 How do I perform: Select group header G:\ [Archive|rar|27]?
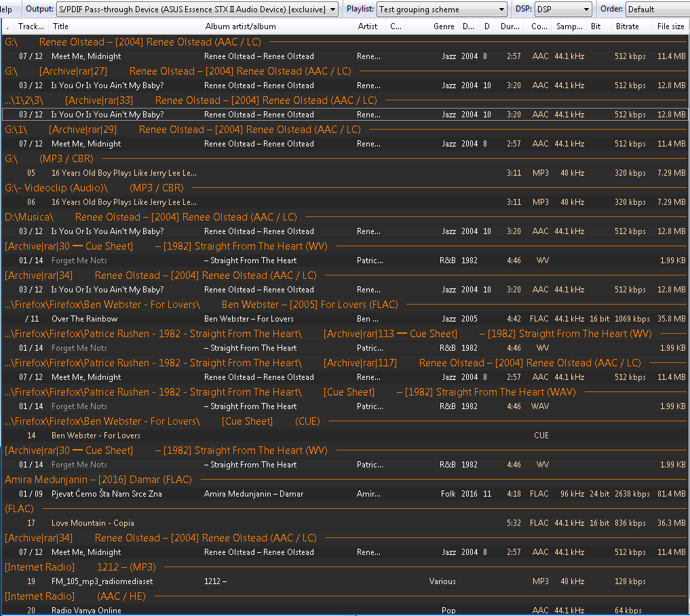tap(345, 71)
